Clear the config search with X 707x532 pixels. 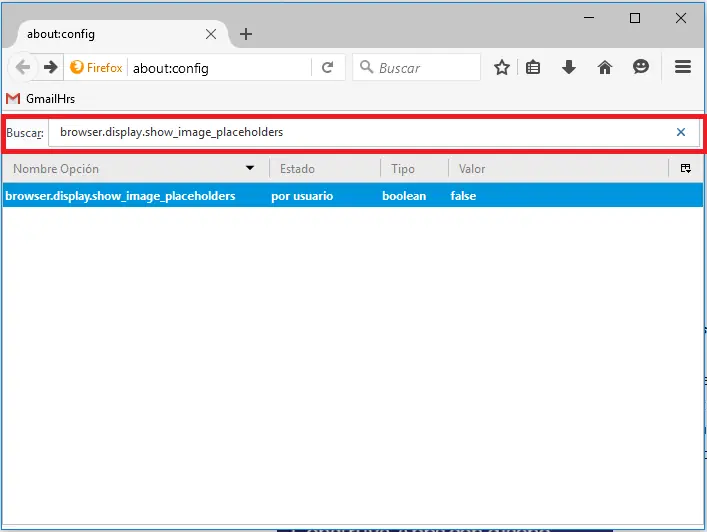coord(681,132)
